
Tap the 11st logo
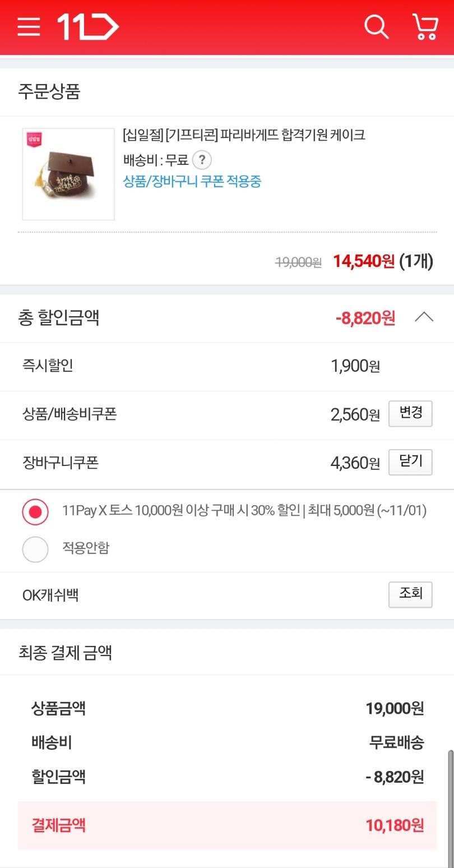(88, 27)
